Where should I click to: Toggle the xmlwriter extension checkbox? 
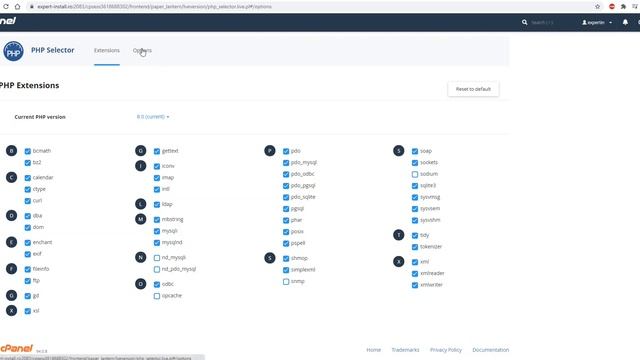[415, 285]
